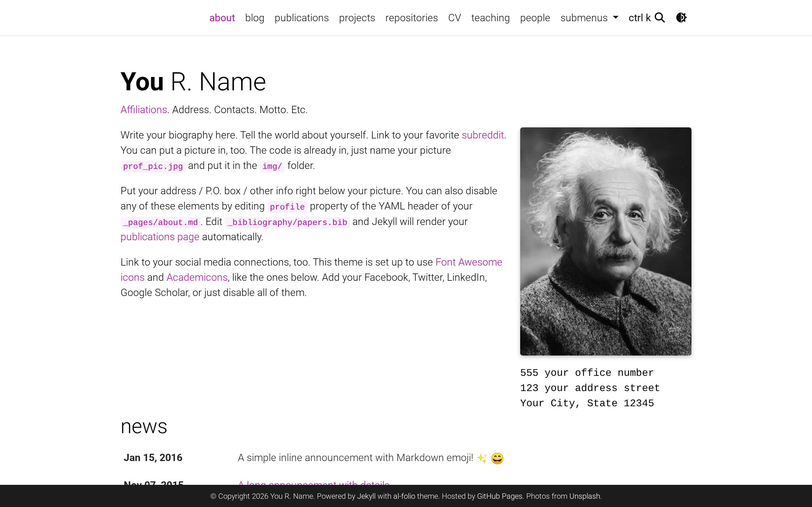
Task: Open the subreddit link
Action: [x=482, y=135]
